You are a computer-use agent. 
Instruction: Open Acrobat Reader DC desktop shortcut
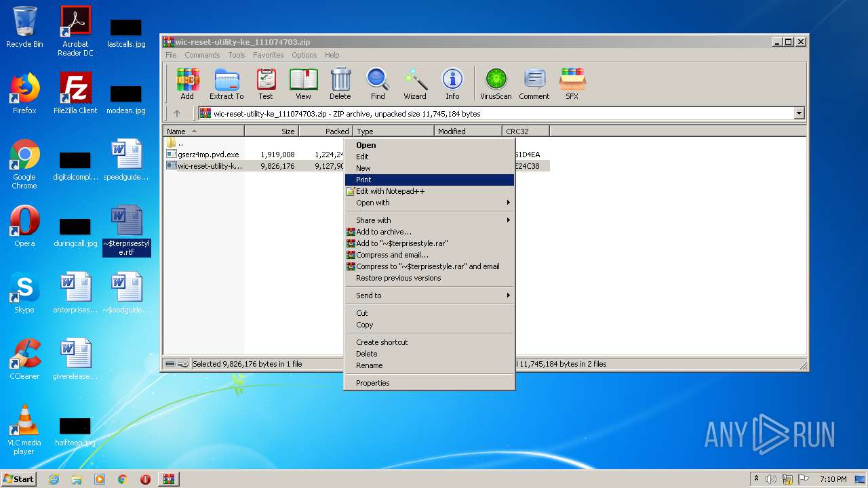(75, 31)
